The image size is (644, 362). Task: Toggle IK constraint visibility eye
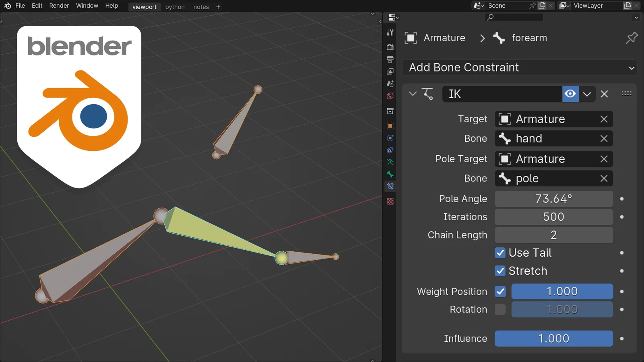click(570, 94)
